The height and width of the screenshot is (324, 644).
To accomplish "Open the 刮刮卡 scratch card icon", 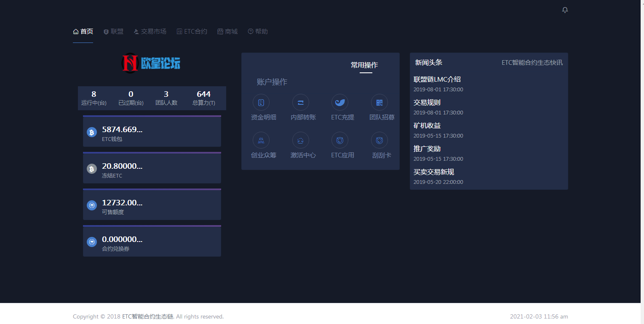I will [379, 140].
